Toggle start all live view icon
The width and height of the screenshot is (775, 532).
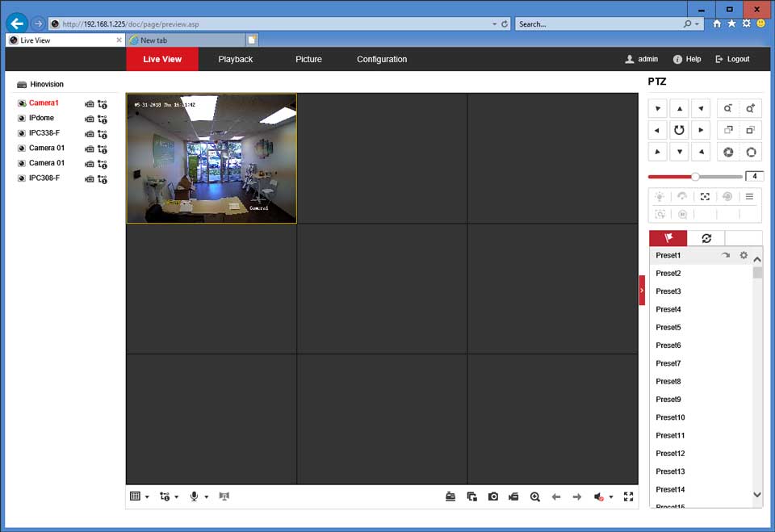(x=450, y=496)
